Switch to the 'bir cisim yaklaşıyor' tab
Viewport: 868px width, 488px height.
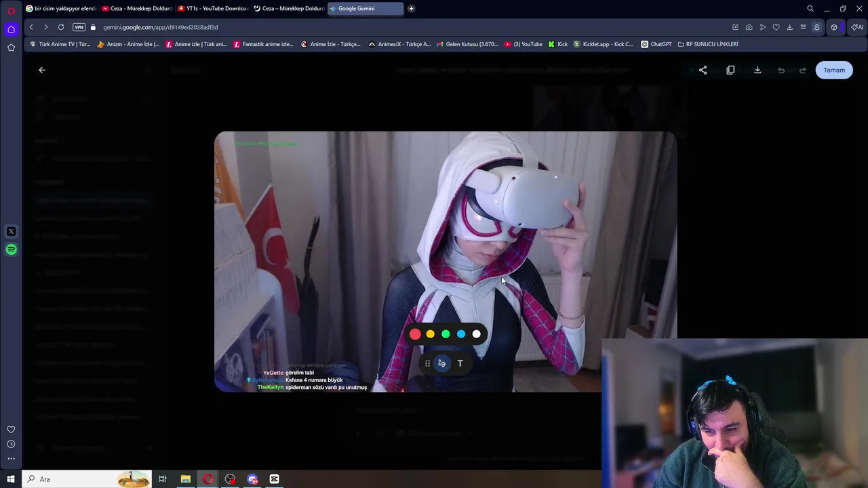click(x=61, y=9)
